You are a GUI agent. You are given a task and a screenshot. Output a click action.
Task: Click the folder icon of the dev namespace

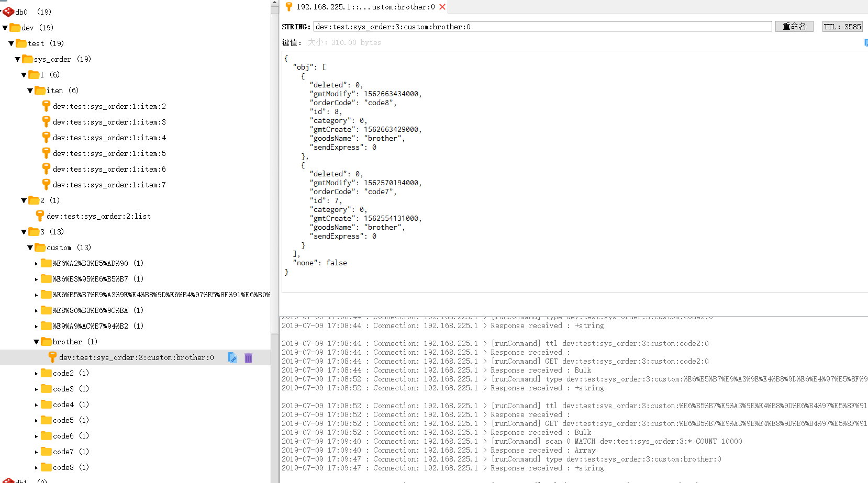[x=15, y=27]
